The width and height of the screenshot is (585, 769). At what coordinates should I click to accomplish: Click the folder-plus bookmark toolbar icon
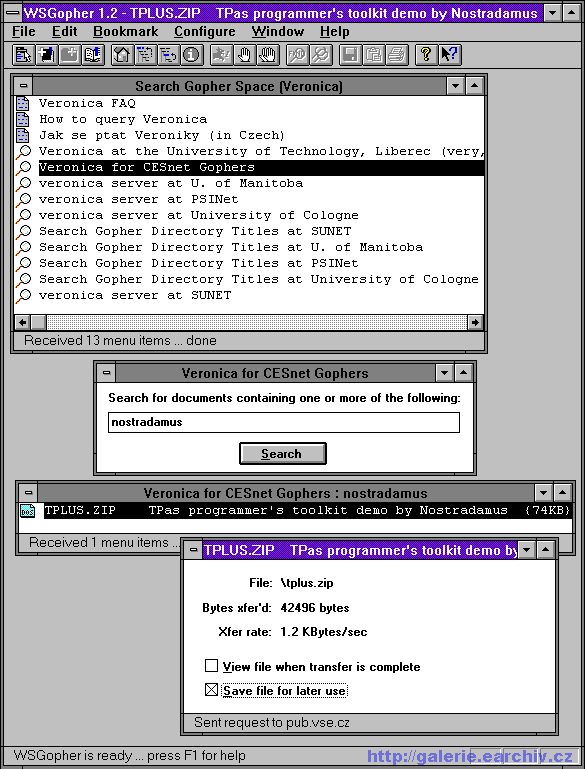tap(70, 55)
